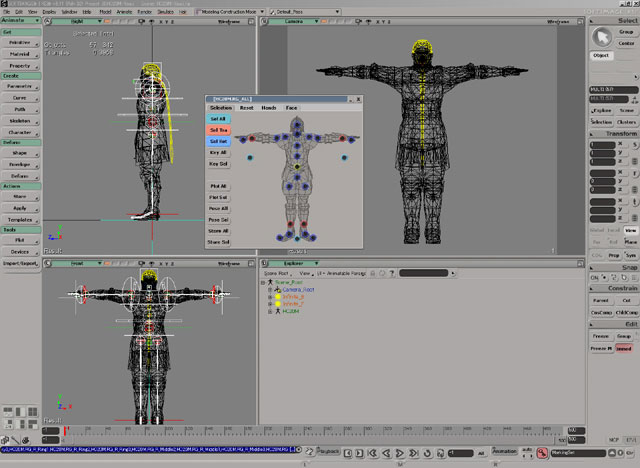Click the Select arrow tool icon

tap(601, 35)
